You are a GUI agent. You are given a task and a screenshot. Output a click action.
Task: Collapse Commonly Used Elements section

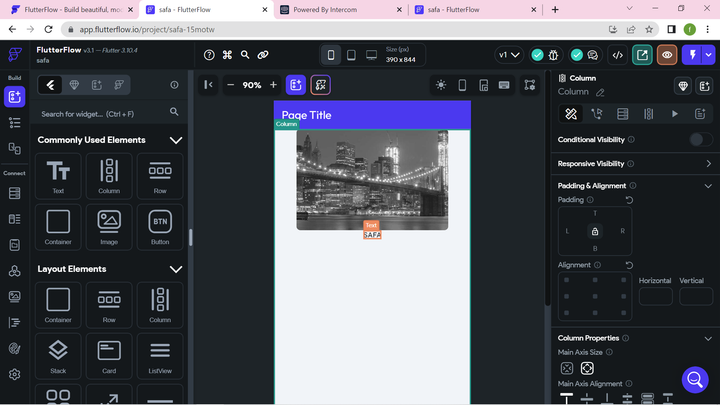176,140
